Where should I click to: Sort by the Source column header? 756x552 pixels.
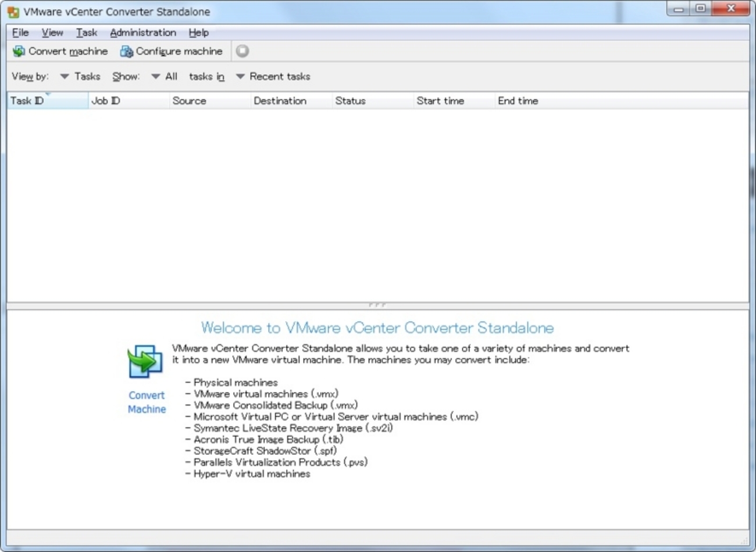click(x=211, y=101)
